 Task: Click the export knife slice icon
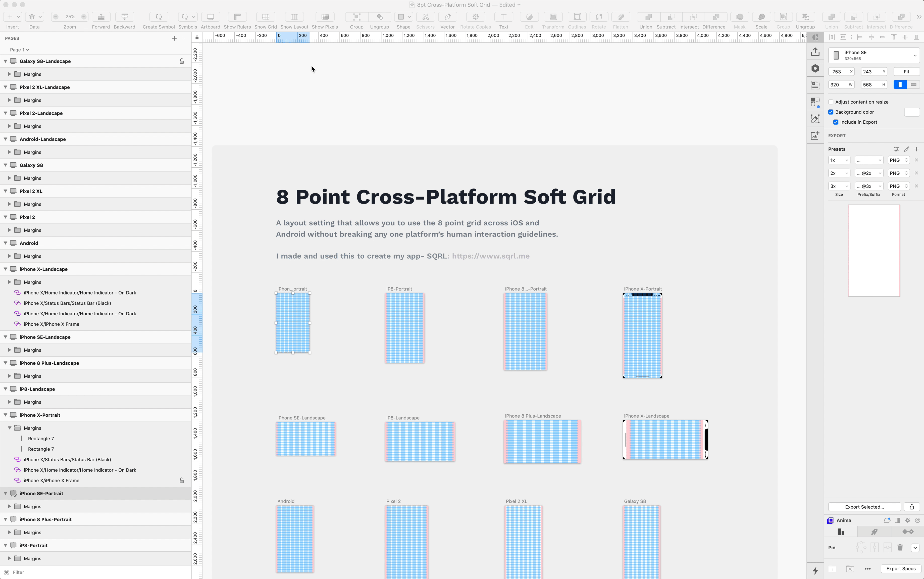coord(906,149)
